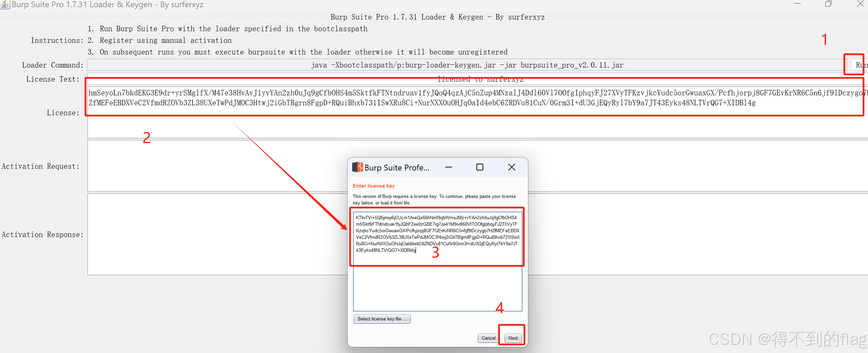
Task: Restore down the Loader & Keygen window
Action: (x=829, y=4)
